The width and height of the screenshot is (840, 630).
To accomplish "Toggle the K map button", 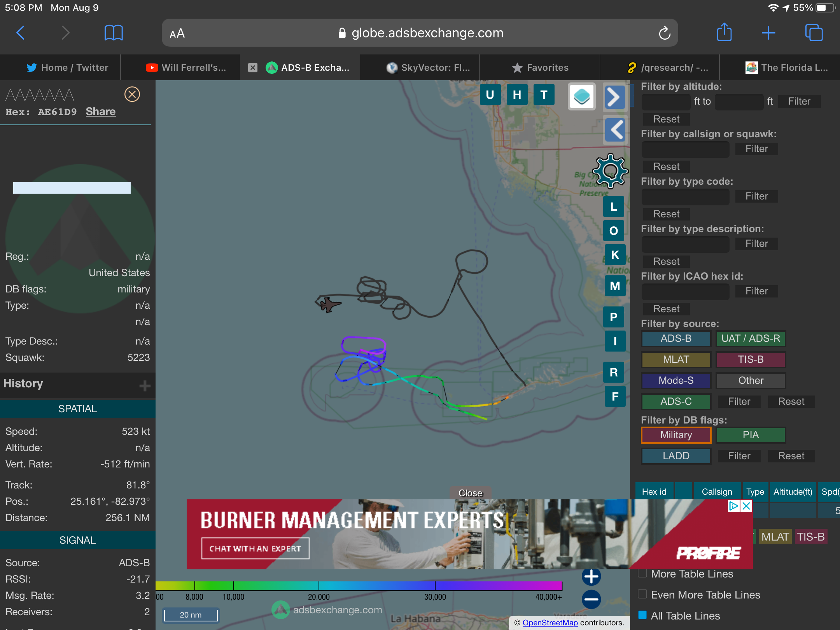I will point(615,255).
